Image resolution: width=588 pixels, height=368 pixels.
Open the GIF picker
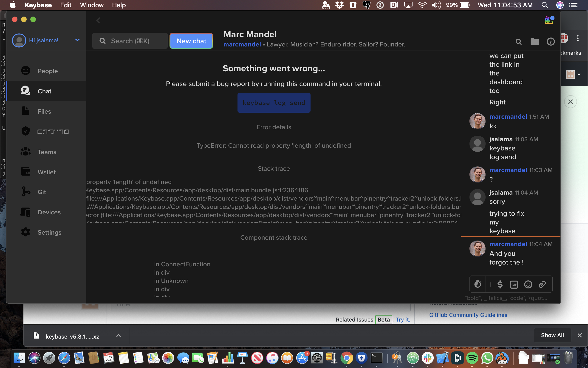[514, 285]
